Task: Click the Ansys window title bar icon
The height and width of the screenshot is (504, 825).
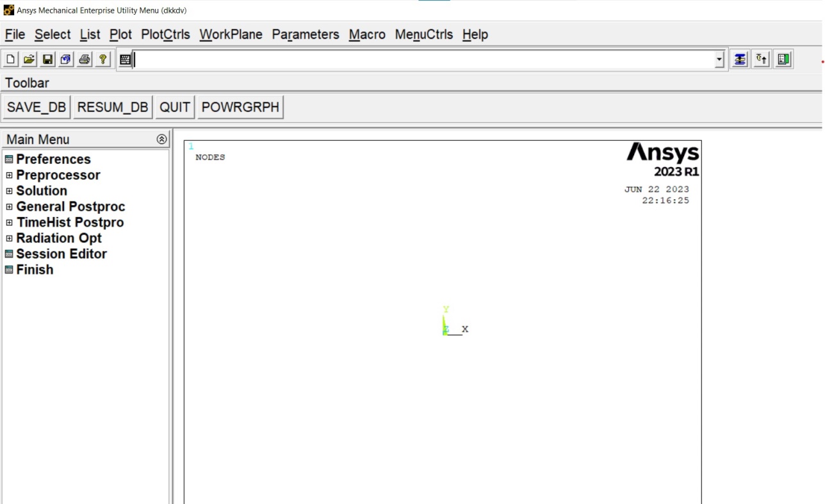Action: point(8,10)
